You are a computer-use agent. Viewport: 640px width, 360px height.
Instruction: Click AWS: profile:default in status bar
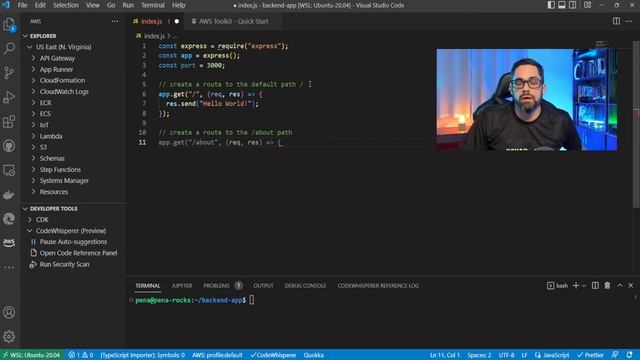click(217, 355)
